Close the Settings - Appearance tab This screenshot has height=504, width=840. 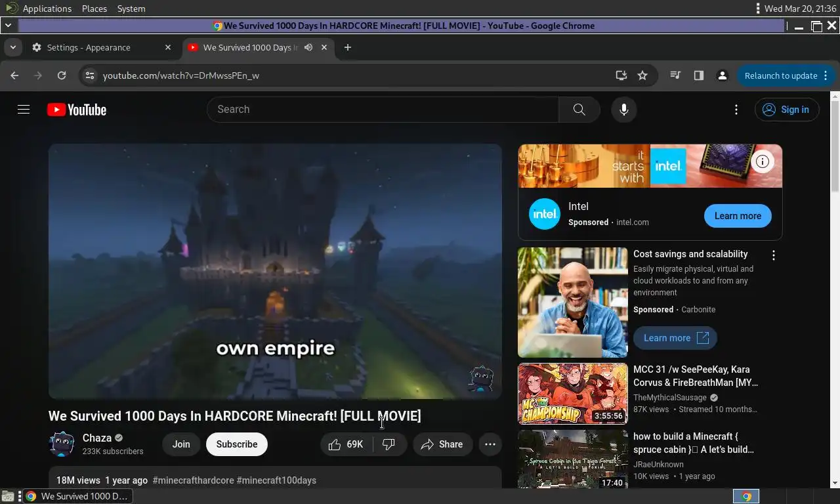[x=168, y=47]
